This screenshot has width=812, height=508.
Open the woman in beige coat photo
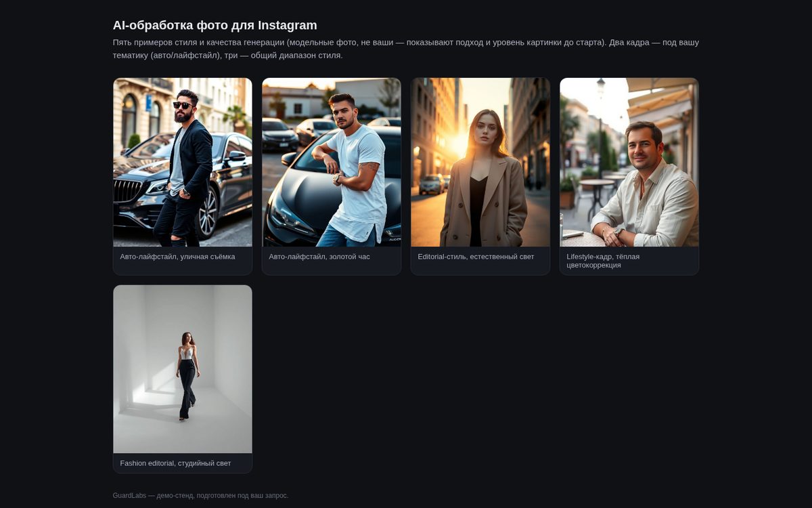(x=480, y=162)
